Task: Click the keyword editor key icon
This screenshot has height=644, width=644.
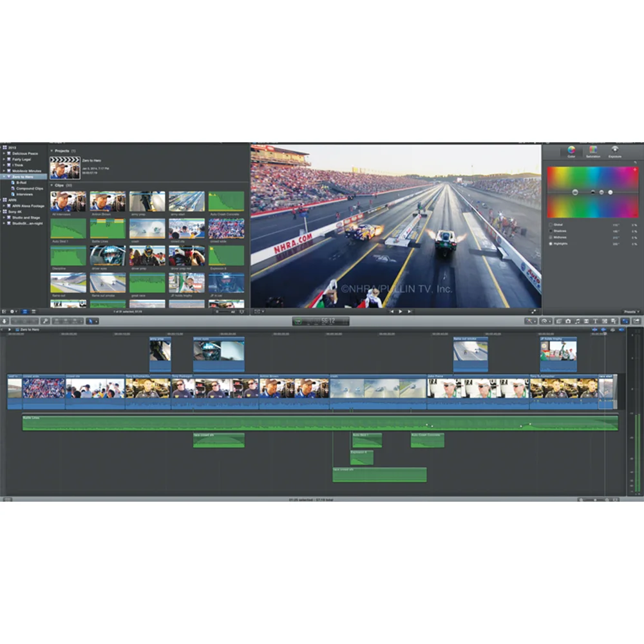Action: coord(45,321)
